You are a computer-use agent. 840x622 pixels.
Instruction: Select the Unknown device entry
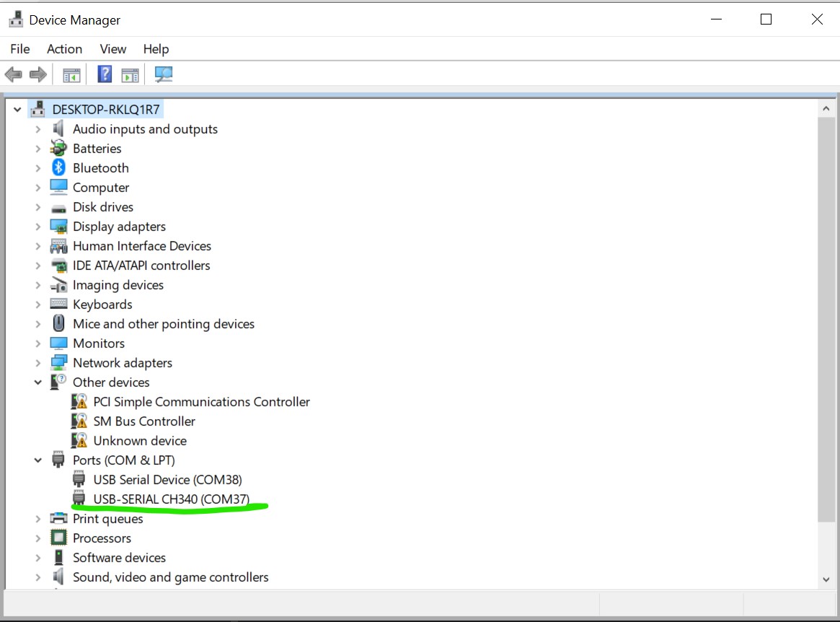click(x=140, y=440)
